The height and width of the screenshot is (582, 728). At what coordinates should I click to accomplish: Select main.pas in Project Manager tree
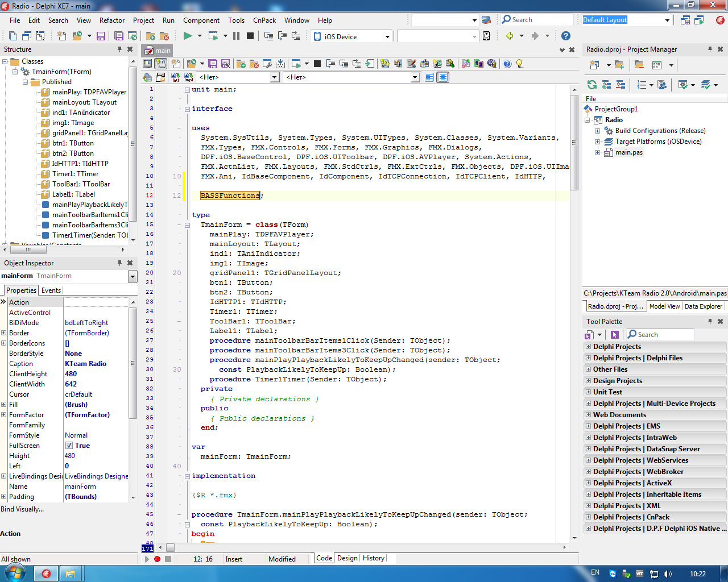pyautogui.click(x=628, y=152)
